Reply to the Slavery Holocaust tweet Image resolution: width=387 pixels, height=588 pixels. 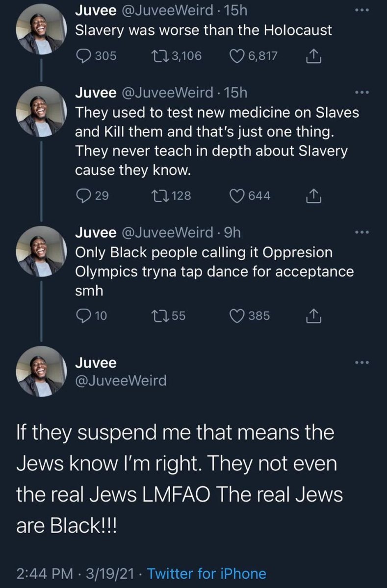click(82, 56)
